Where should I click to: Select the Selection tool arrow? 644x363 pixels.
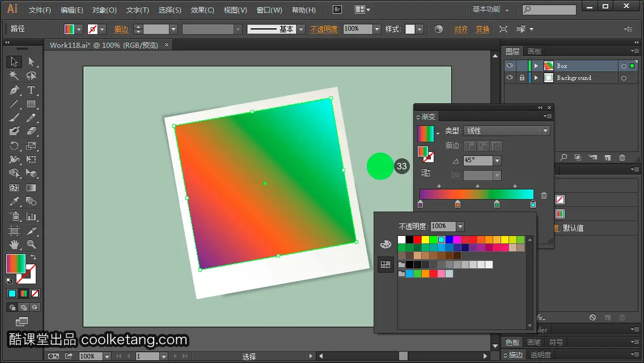14,62
